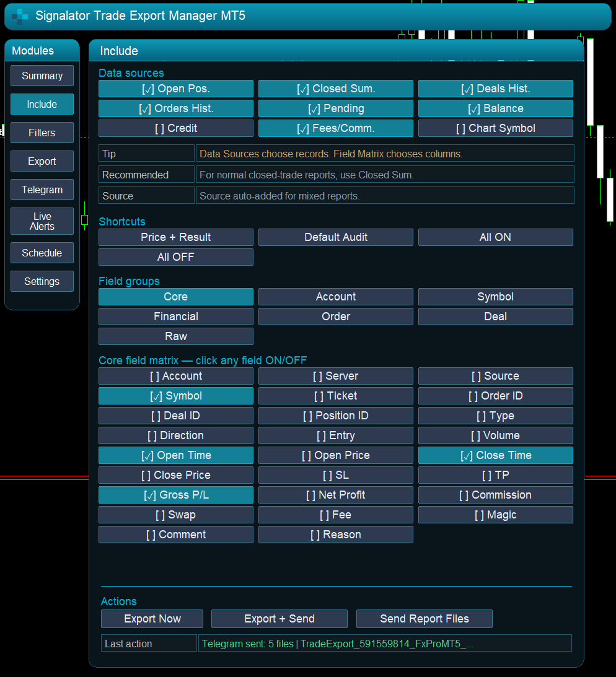616x677 pixels.
Task: Click the Send Report Files button
Action: point(425,619)
